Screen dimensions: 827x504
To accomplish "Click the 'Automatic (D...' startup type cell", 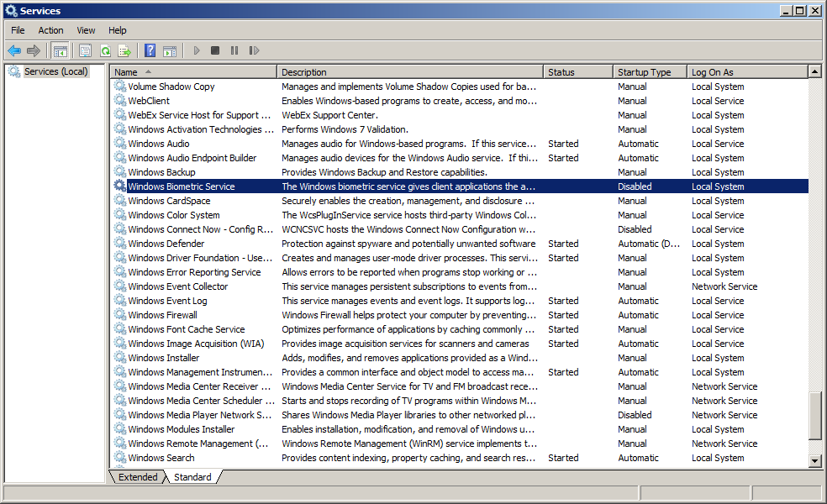I will tap(649, 244).
